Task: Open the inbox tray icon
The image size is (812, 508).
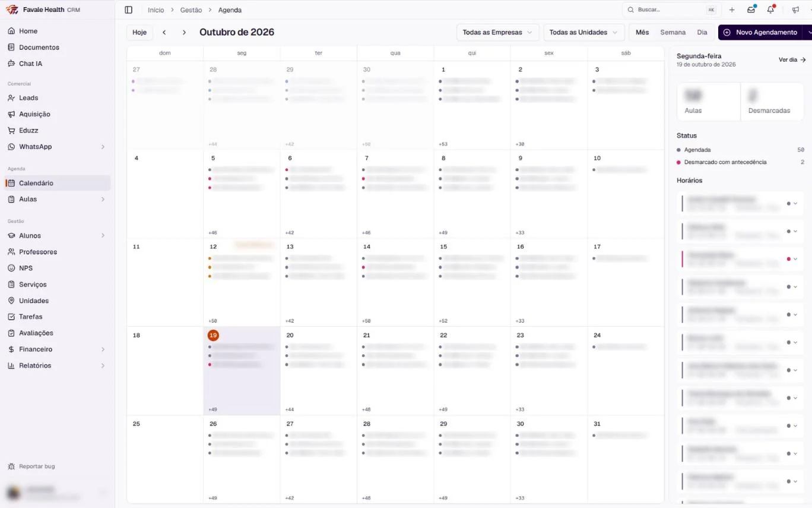Action: [751, 10]
